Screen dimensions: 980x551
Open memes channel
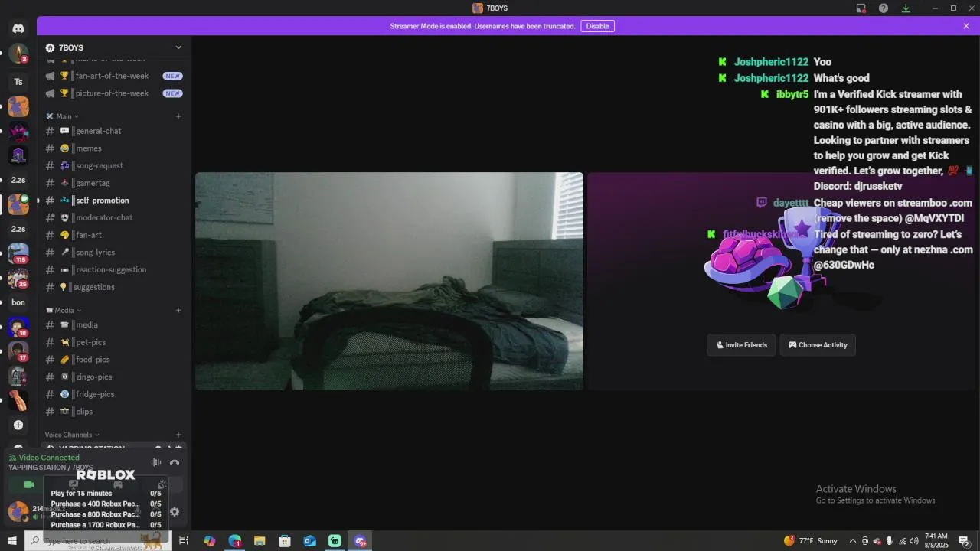click(113, 148)
